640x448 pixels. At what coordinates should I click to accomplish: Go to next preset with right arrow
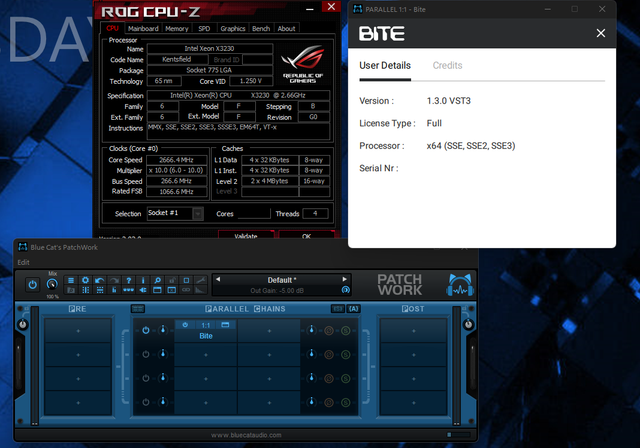[344, 279]
